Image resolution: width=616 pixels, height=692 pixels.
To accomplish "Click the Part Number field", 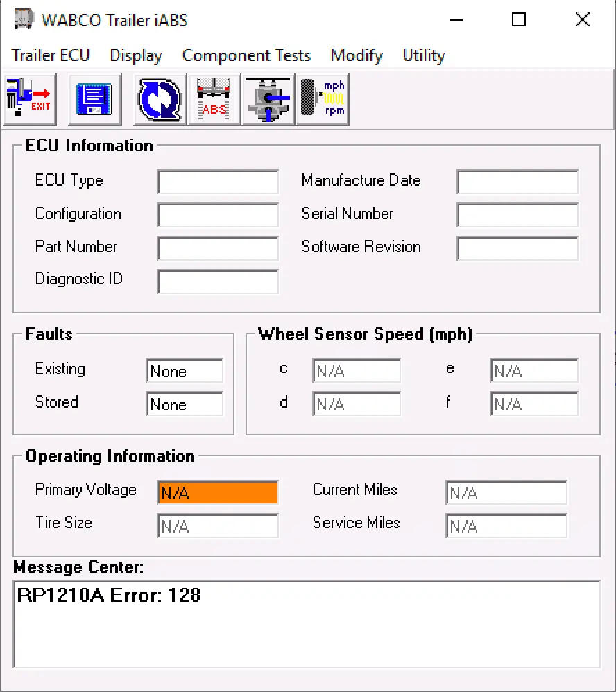I will point(218,248).
